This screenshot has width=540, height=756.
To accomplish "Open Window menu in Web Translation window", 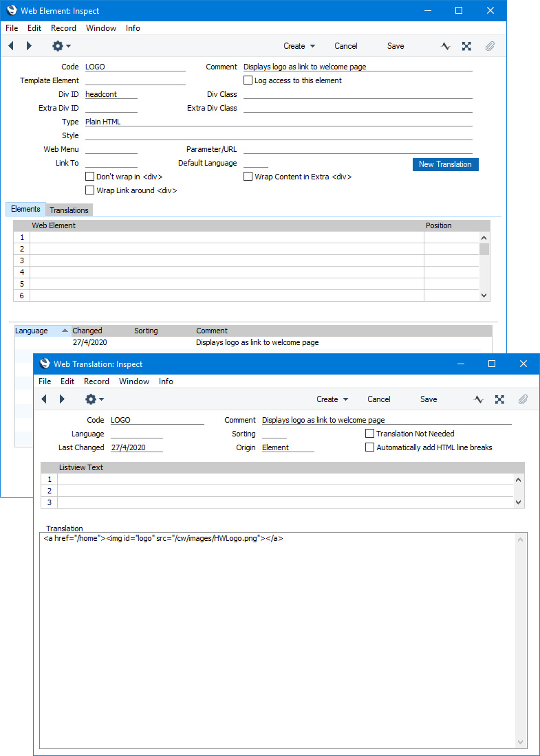I will point(134,381).
